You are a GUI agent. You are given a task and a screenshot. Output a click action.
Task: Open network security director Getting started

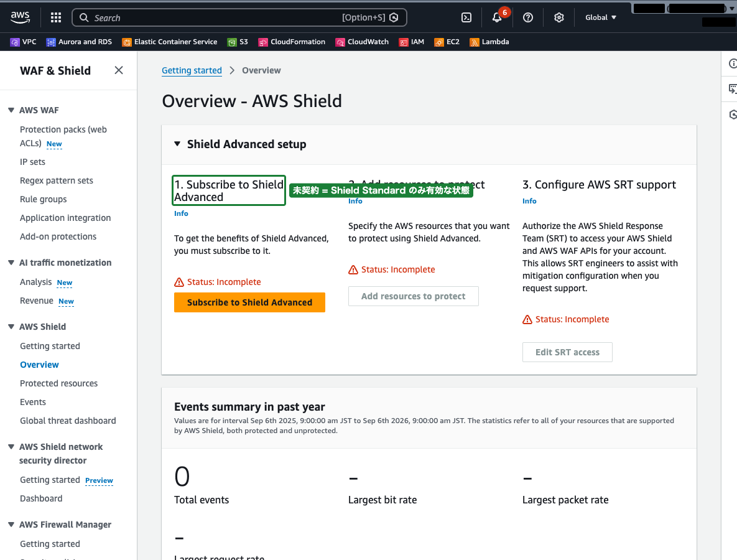50,480
